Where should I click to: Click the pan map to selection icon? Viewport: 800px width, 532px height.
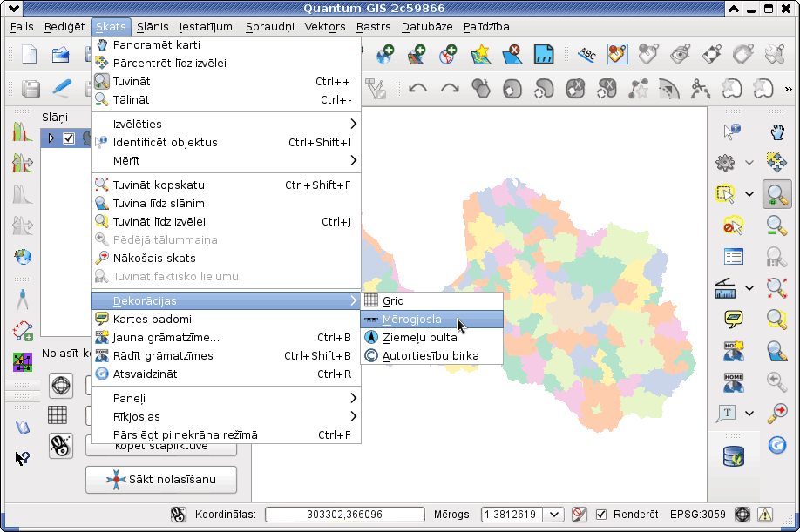pos(777,163)
